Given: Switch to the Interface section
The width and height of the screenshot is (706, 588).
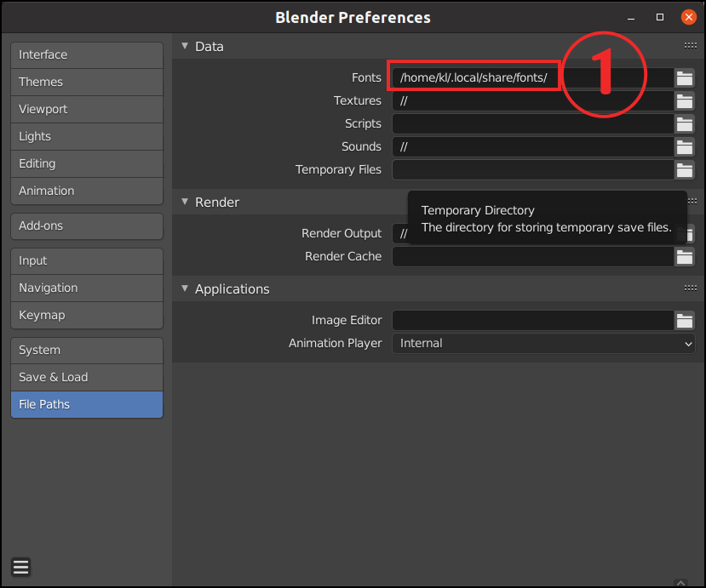Looking at the screenshot, I should (x=87, y=55).
